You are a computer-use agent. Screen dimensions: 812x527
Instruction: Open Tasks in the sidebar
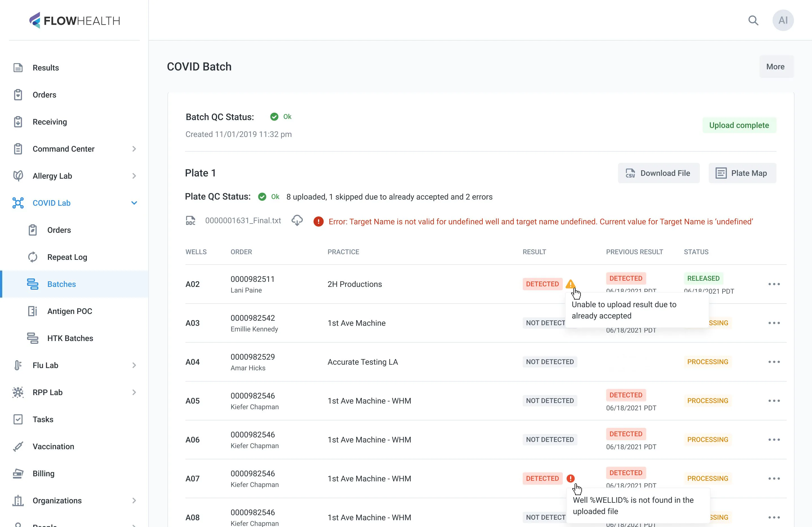coord(74,420)
